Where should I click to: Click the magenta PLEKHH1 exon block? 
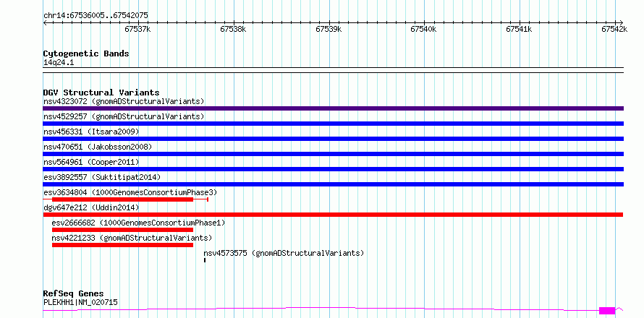coord(607,311)
